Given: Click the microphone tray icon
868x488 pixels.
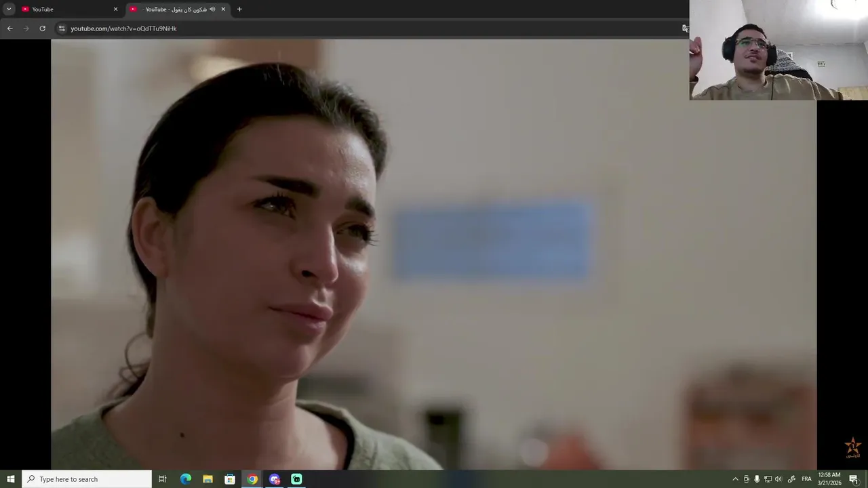Looking at the screenshot, I should pos(757,479).
